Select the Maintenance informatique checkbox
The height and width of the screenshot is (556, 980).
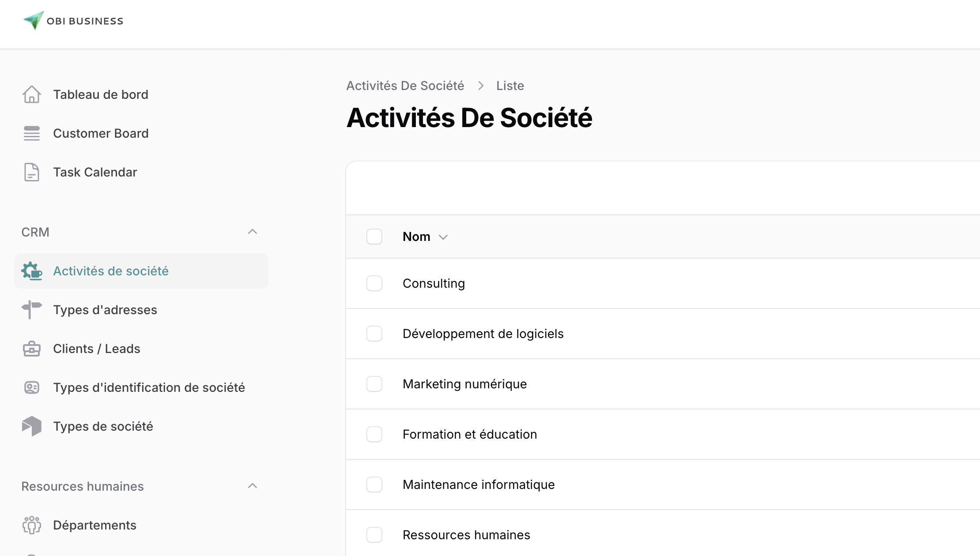(374, 485)
